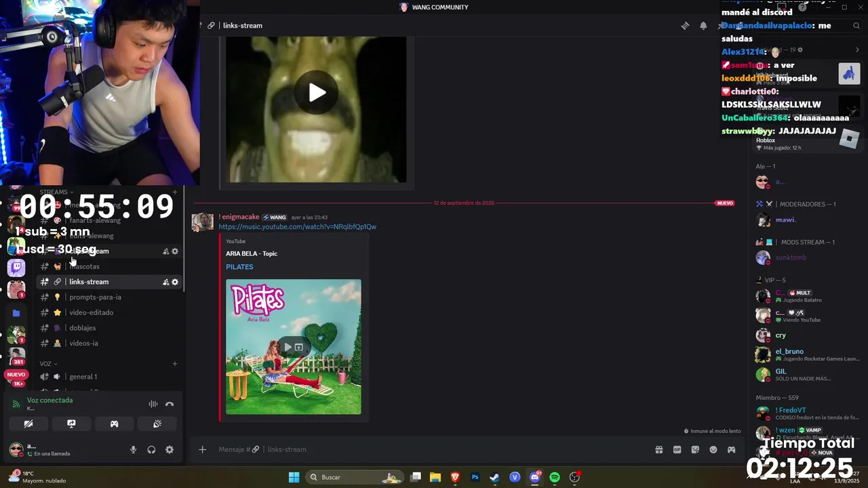868x488 pixels.
Task: Open notification settings bell icon
Action: coord(703,26)
